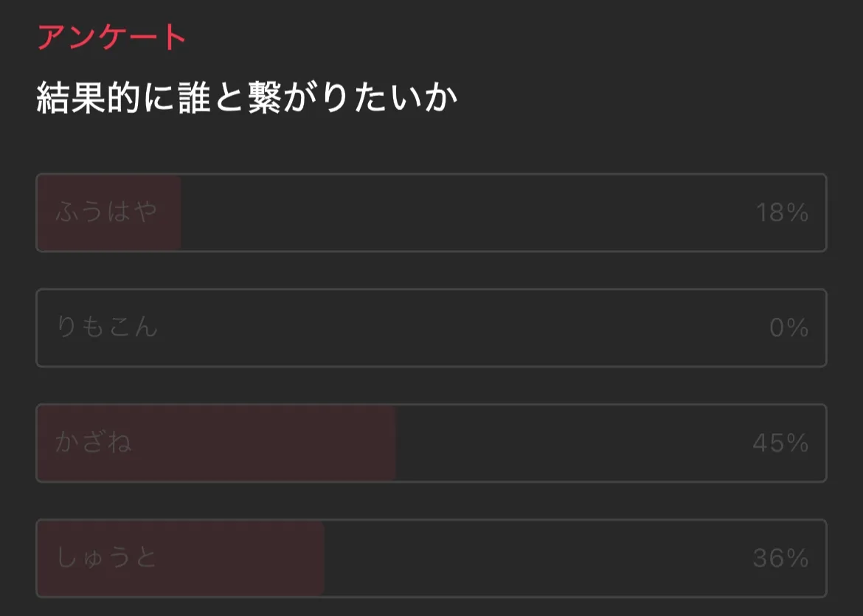Click the unfilled part of the かざね row
Viewport: 863px width, 616px height.
pos(575,443)
